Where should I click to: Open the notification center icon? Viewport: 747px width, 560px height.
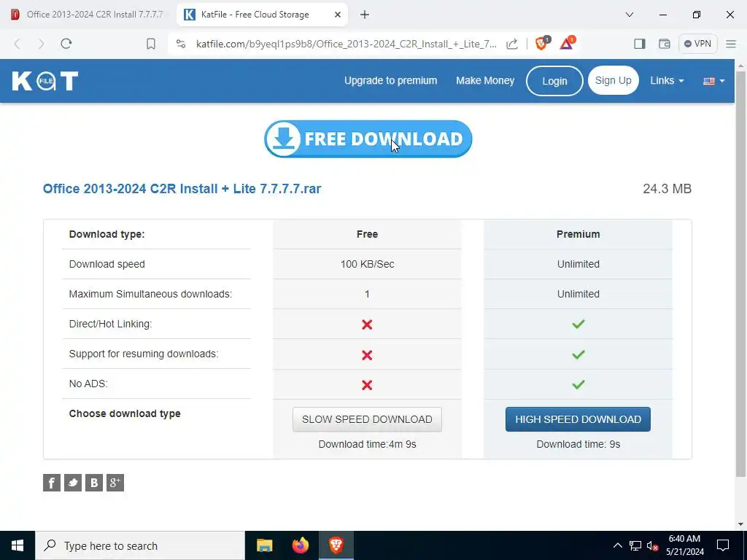tap(723, 545)
